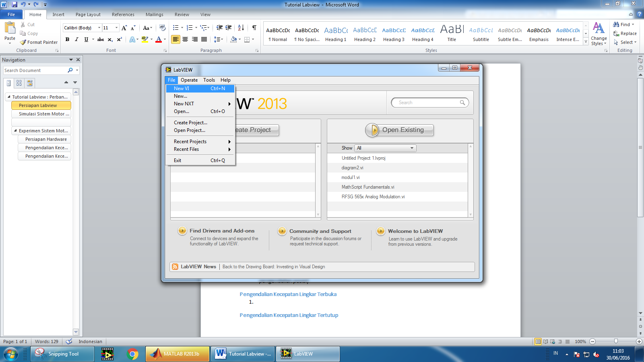Toggle Bold formatting in Word ribbon
The width and height of the screenshot is (644, 362).
click(67, 39)
